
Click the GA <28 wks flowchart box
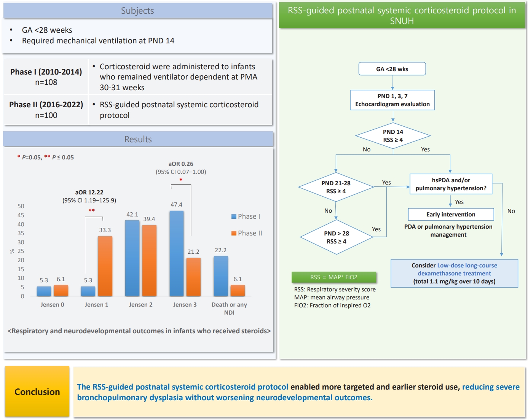392,69
